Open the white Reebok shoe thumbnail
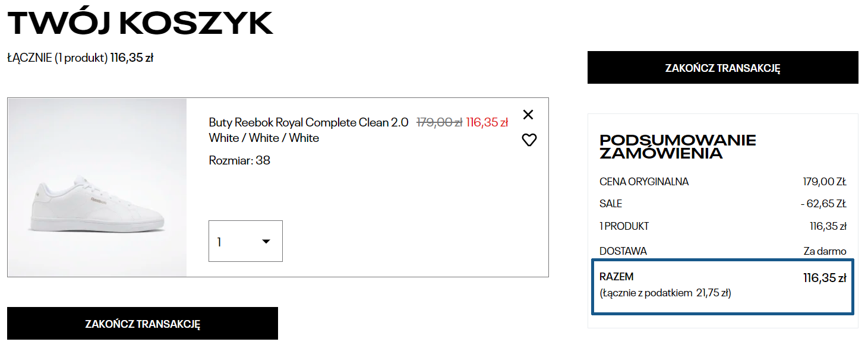868x345 pixels. (97, 188)
